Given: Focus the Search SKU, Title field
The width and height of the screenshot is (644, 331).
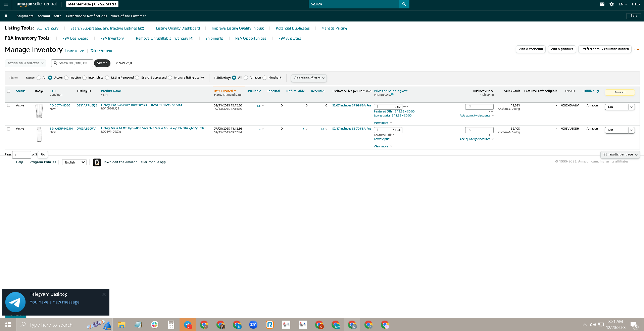Looking at the screenshot, I should pos(72,63).
